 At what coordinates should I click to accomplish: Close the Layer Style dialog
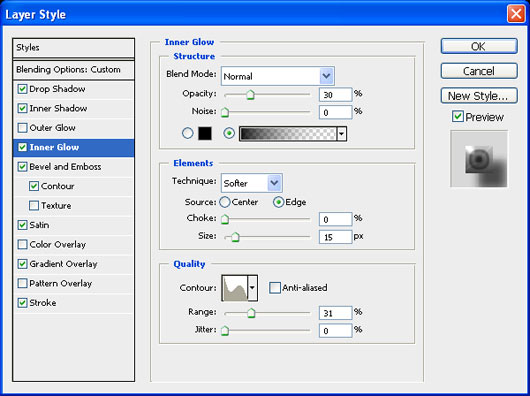[x=516, y=15]
